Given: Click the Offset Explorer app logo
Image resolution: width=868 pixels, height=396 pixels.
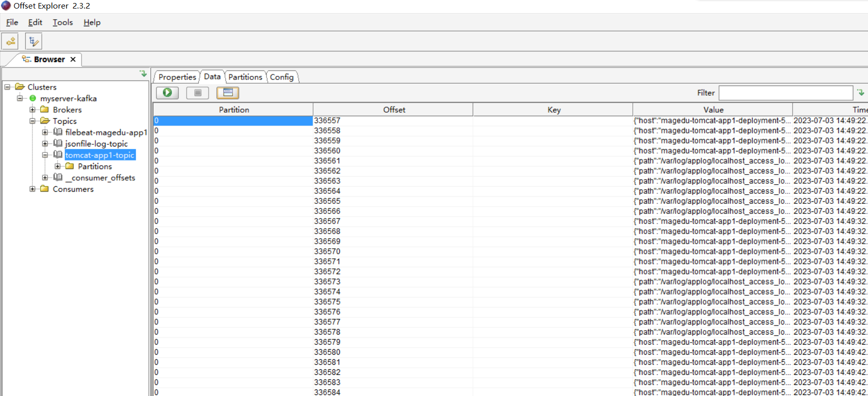Looking at the screenshot, I should [6, 6].
